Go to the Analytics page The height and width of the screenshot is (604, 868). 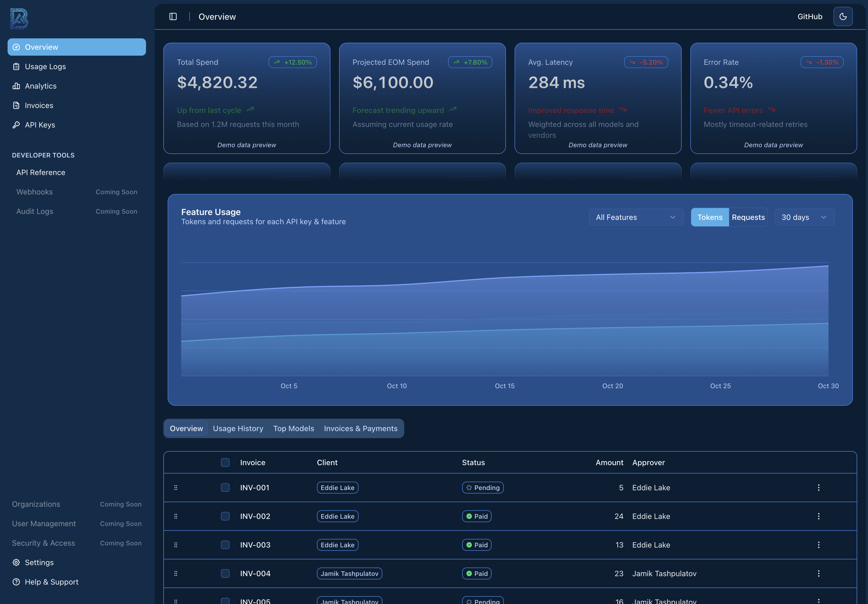[x=41, y=86]
